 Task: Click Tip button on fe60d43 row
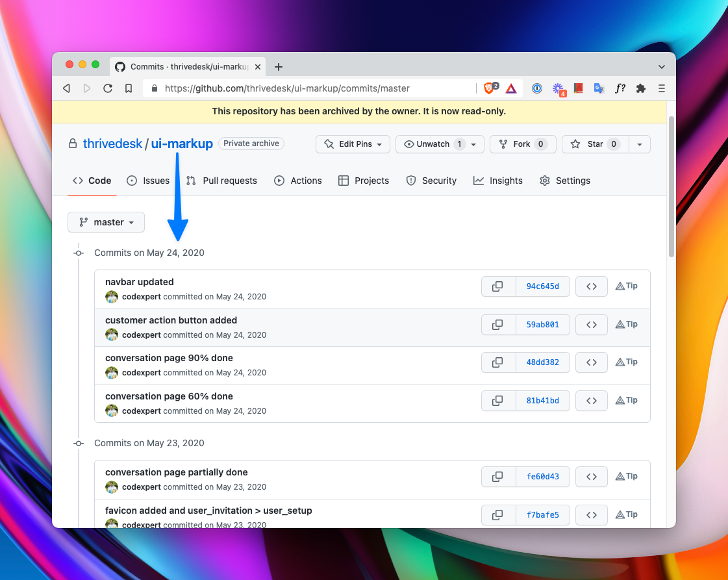click(x=626, y=476)
